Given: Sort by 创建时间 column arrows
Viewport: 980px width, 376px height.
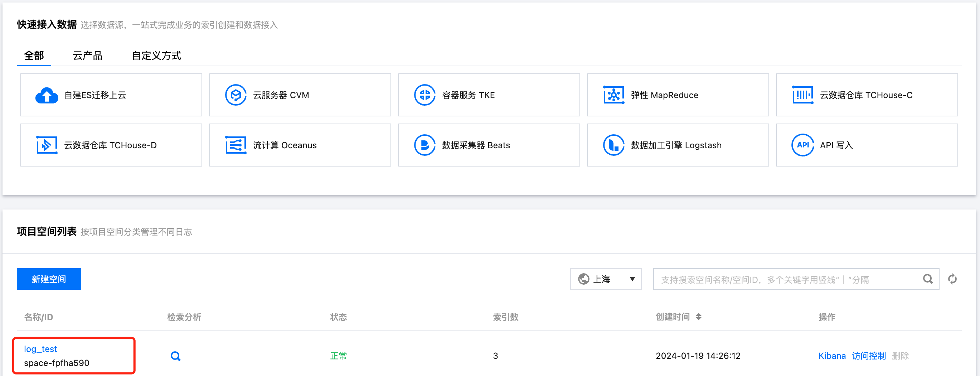Looking at the screenshot, I should click(x=698, y=317).
